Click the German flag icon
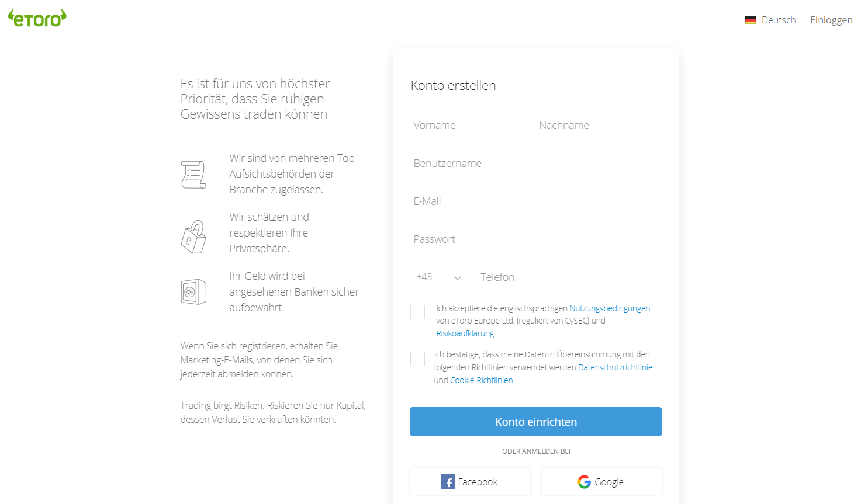 coord(751,20)
